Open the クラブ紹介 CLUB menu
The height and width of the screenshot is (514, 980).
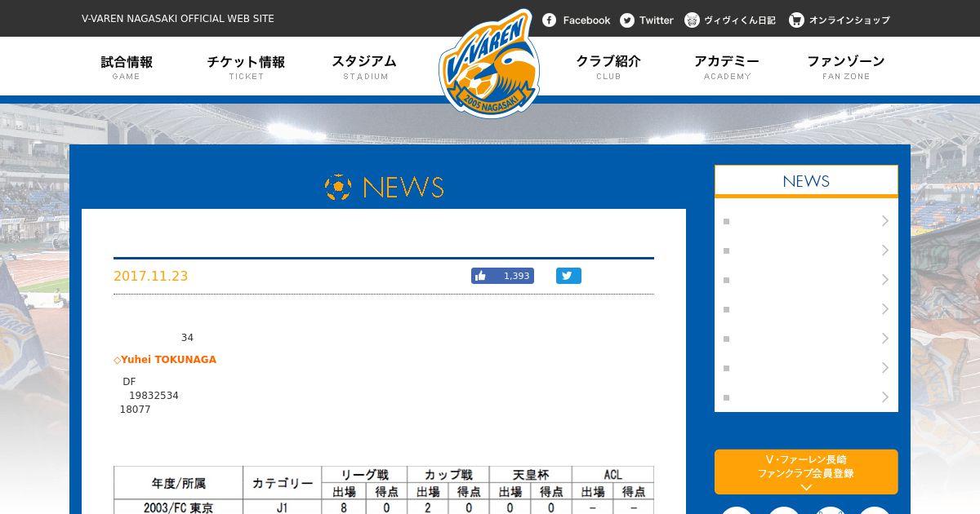pyautogui.click(x=608, y=67)
